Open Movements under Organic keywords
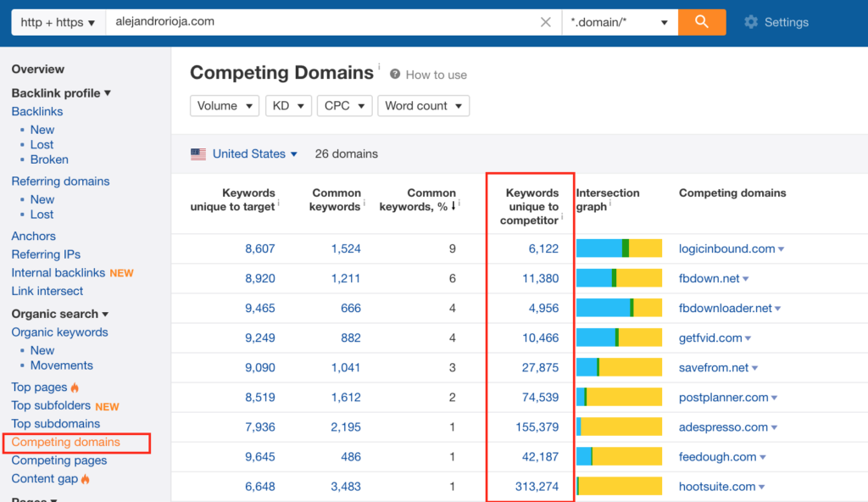 (x=61, y=365)
